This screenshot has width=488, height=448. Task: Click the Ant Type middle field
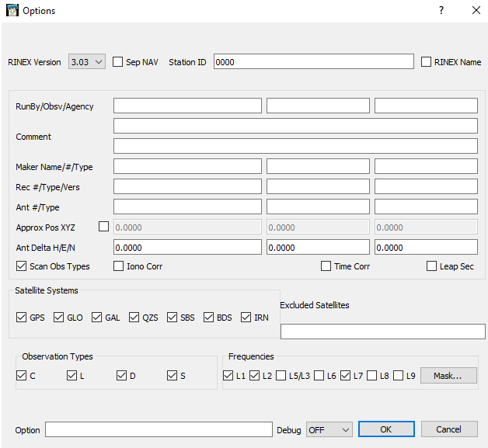(x=318, y=207)
